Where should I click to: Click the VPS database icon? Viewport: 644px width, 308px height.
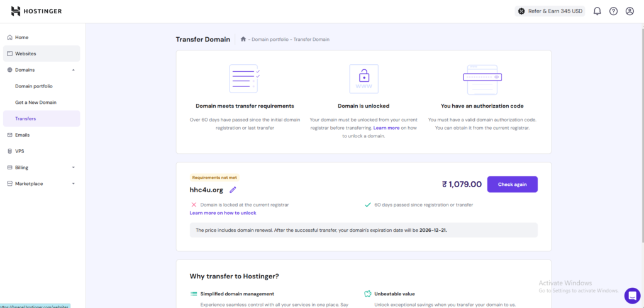[x=9, y=151]
